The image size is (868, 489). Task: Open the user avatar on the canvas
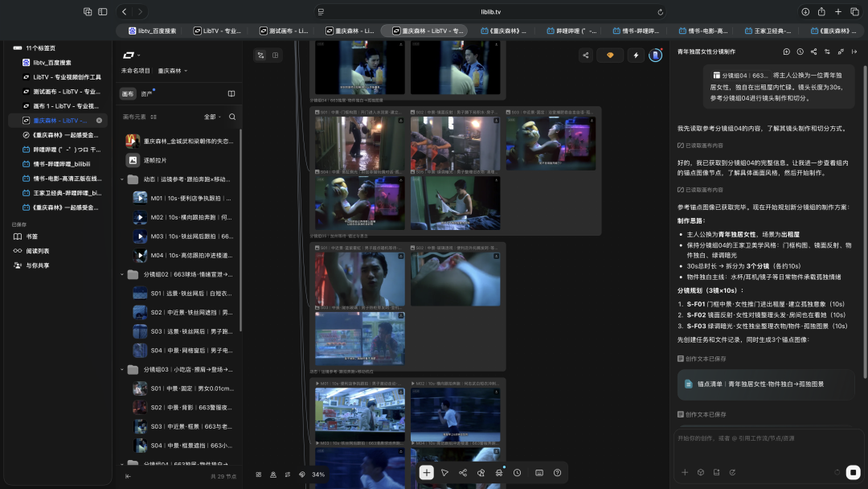(656, 55)
